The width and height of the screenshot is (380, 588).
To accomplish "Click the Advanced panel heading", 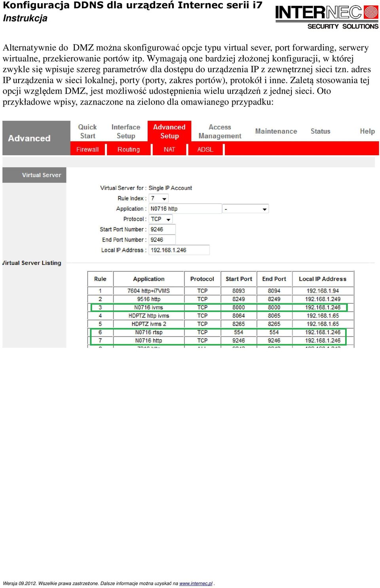I will 29,138.
